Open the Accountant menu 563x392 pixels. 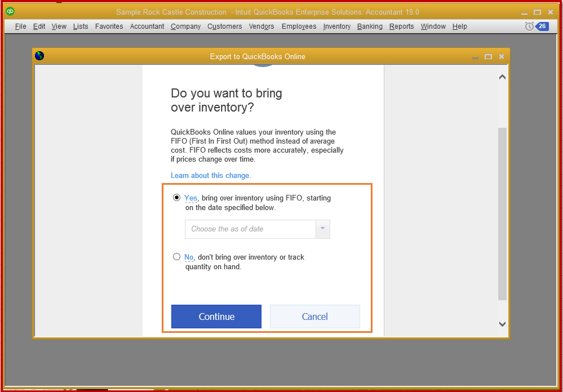tap(147, 26)
